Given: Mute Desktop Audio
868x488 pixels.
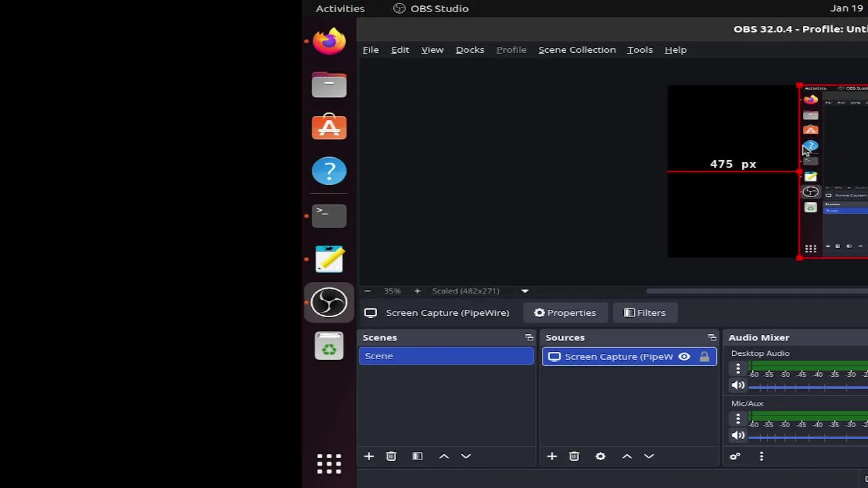Looking at the screenshot, I should point(738,385).
